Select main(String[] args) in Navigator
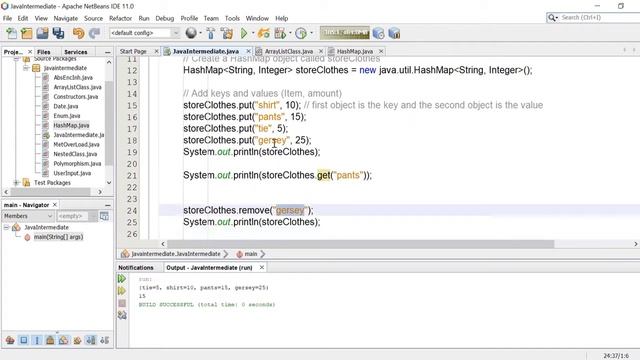Viewport: 640px width, 360px height. click(58, 237)
